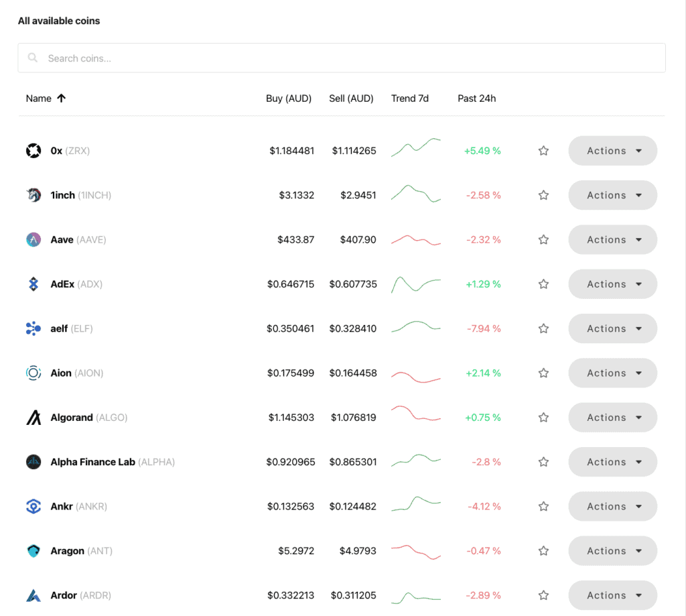
Task: View the 1inch trend sparkline
Action: click(415, 193)
